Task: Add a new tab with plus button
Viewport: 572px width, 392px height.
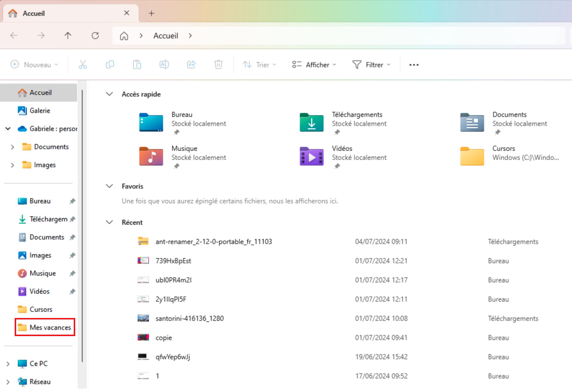Action: coord(151,13)
